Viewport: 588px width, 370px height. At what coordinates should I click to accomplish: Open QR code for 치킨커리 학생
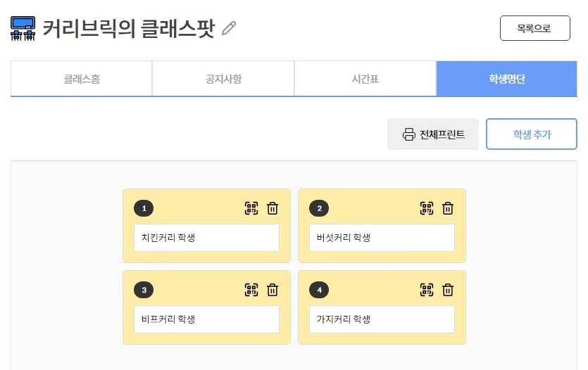click(x=251, y=208)
